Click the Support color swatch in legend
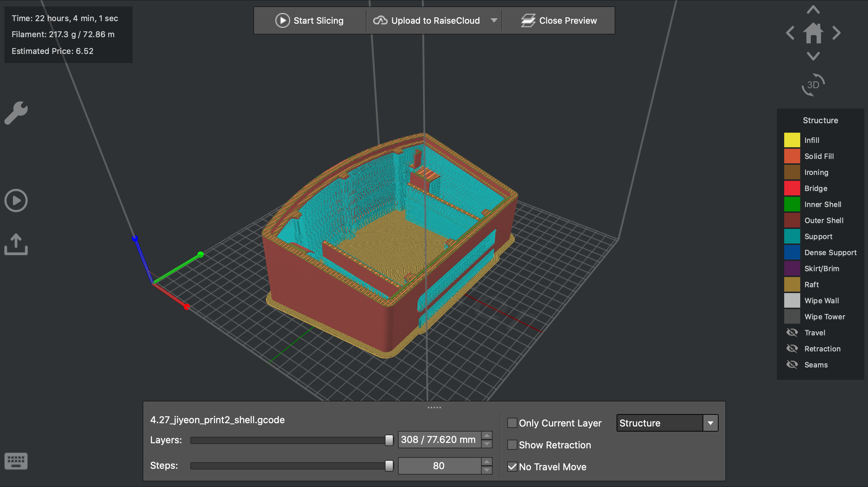This screenshot has width=868, height=487. [x=792, y=236]
